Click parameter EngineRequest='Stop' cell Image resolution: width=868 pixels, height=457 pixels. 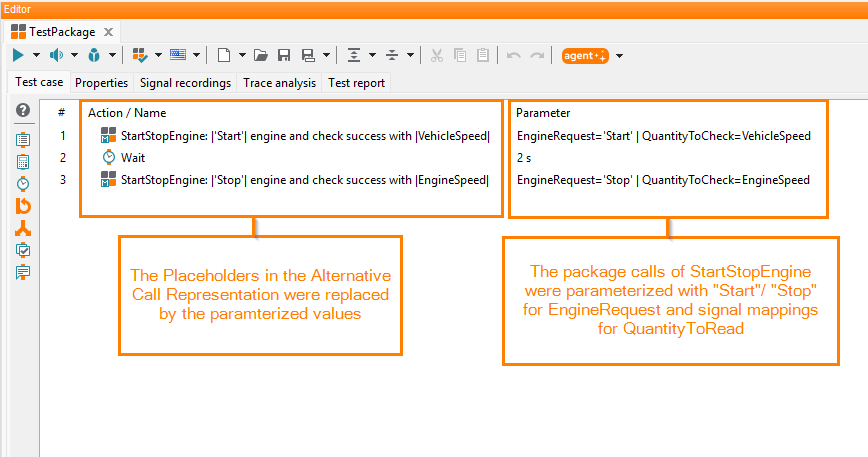click(x=663, y=180)
